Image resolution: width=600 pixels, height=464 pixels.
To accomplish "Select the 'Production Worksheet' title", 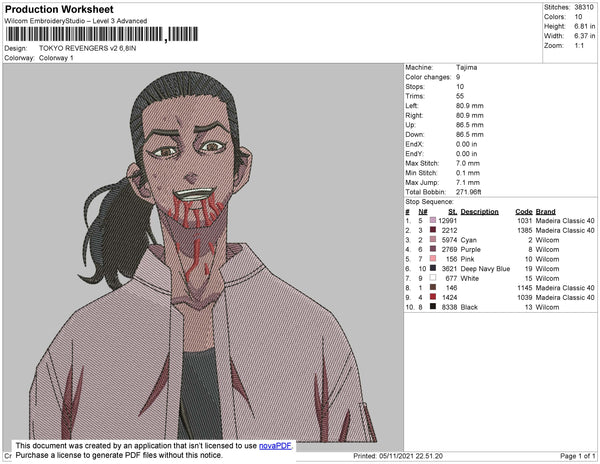I will (x=59, y=9).
